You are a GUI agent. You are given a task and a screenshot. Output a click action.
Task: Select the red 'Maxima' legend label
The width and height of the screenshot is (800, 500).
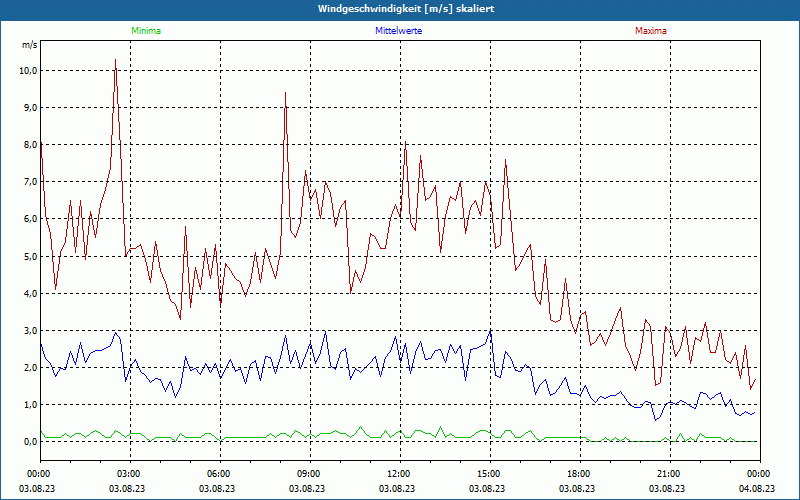651,31
